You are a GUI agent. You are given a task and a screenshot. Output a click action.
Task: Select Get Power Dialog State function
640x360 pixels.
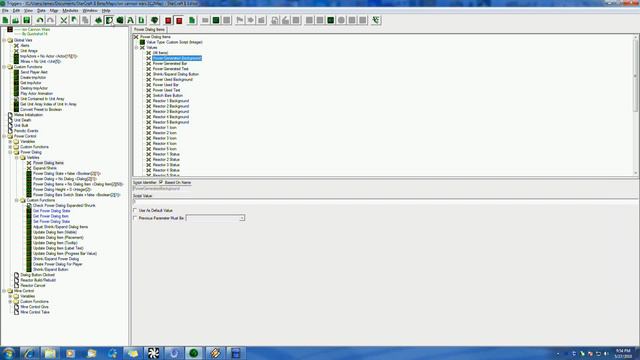point(51,211)
